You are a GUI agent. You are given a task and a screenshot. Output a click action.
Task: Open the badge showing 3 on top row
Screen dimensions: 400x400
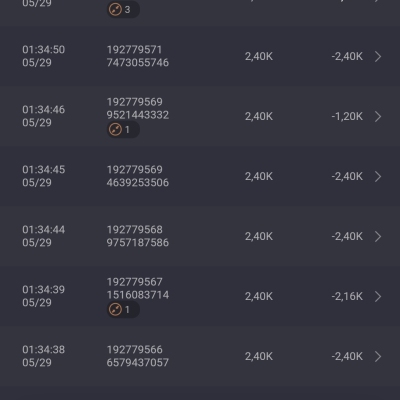click(123, 10)
